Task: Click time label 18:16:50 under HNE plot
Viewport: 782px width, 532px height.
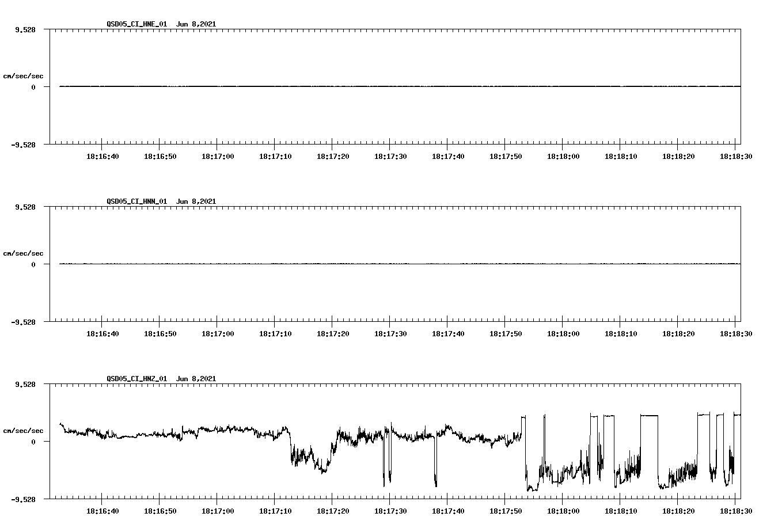Action: point(160,157)
